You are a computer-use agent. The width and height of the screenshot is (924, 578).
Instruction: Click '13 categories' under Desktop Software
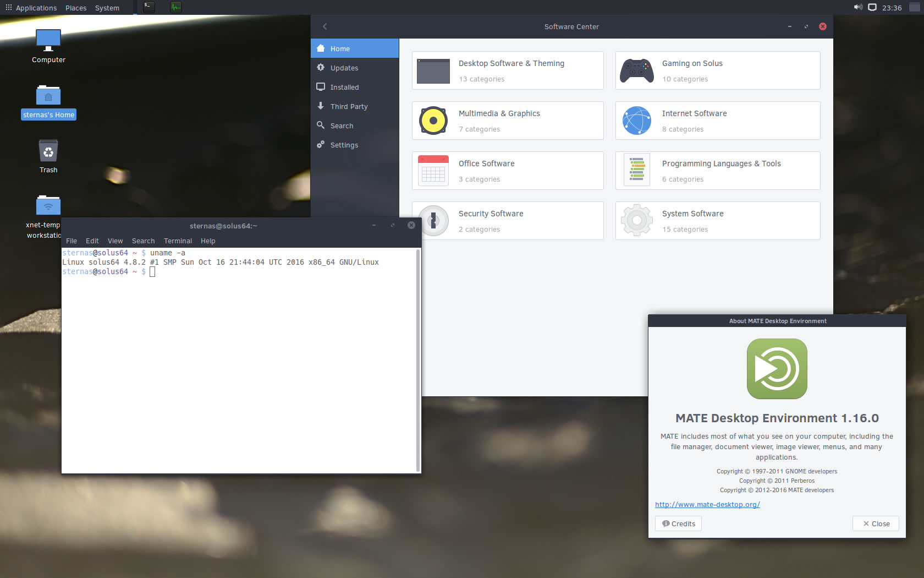482,79
